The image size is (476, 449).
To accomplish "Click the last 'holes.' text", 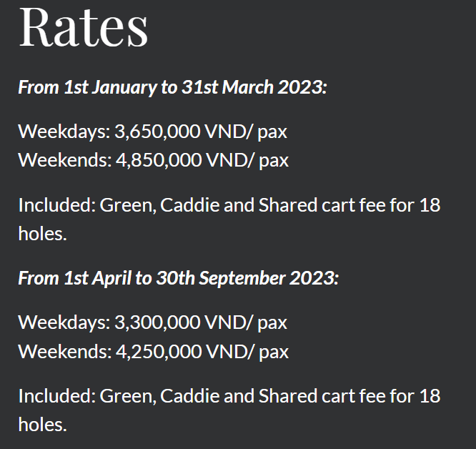I will [x=42, y=425].
